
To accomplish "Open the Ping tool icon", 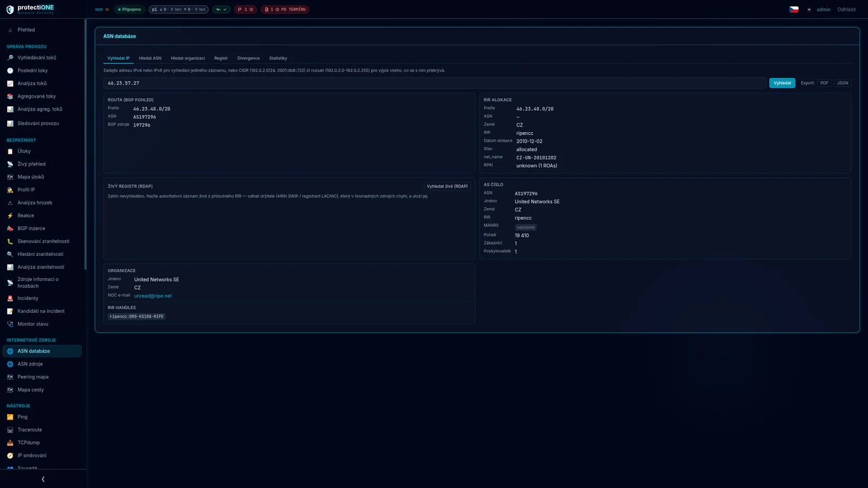I will point(10,417).
